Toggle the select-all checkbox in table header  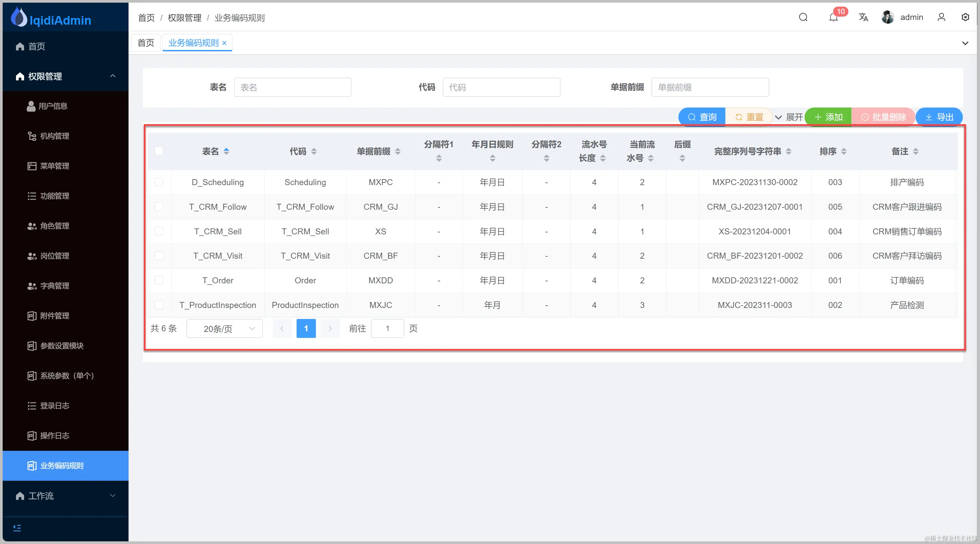point(159,151)
